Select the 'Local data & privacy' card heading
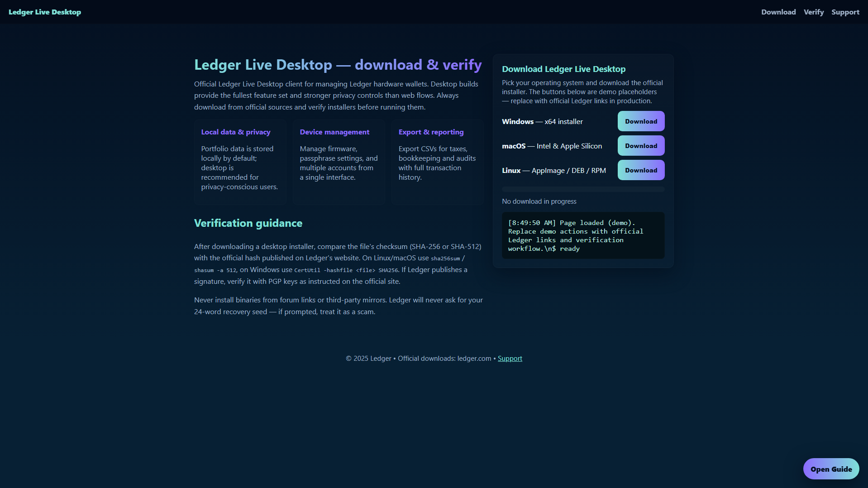 [236, 132]
